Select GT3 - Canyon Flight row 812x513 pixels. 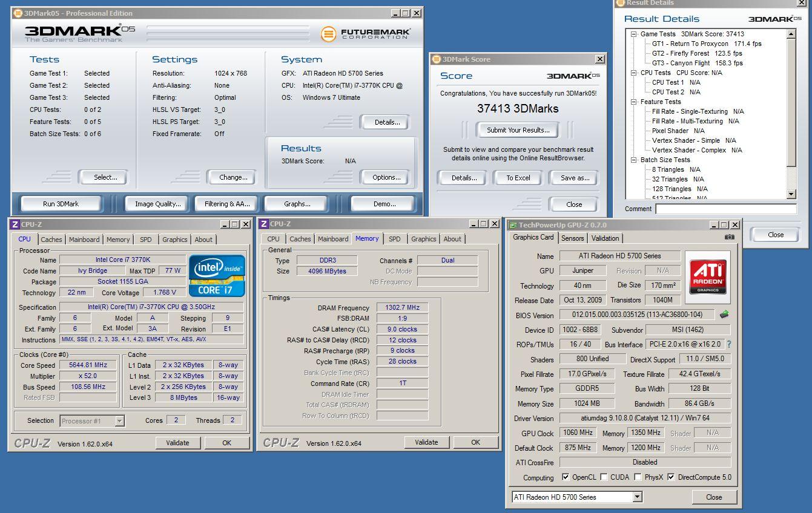[698, 64]
